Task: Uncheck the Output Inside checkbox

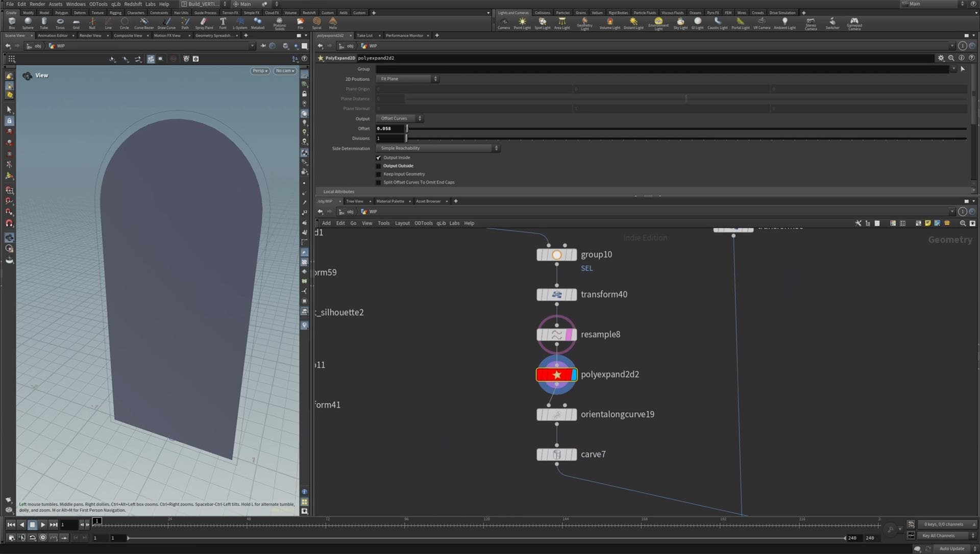Action: pos(379,158)
